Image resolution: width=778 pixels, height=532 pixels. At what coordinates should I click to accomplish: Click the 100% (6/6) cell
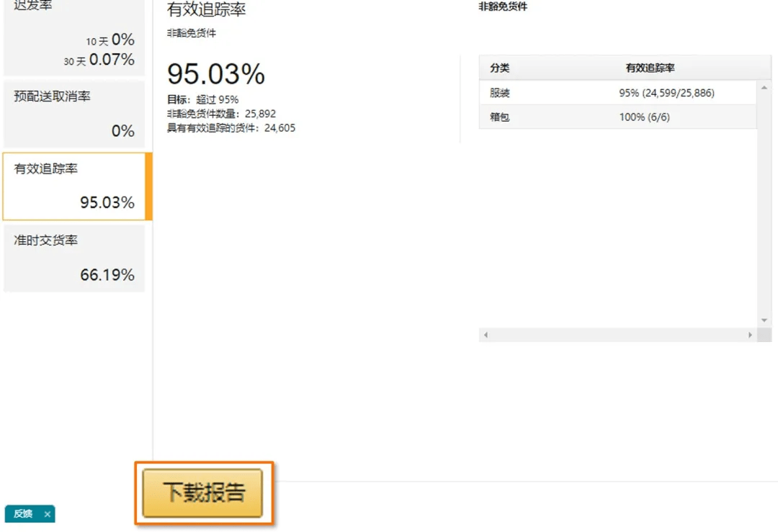644,117
